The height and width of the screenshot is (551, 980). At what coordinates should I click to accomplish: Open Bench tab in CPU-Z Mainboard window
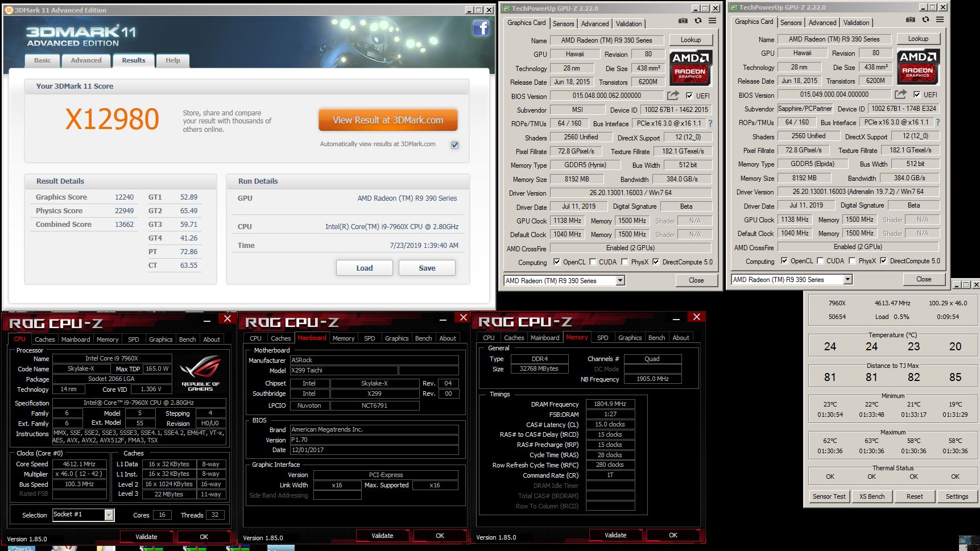click(423, 338)
